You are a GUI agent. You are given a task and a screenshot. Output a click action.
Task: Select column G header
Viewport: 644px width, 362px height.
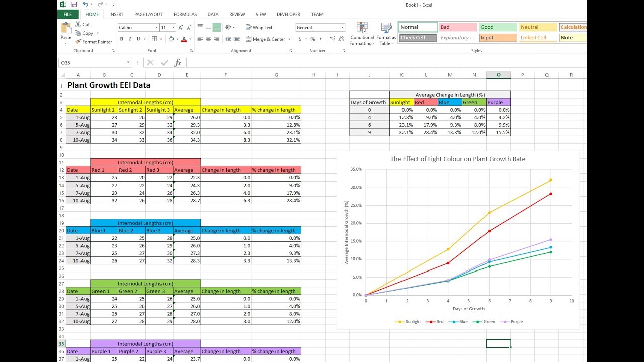[276, 75]
